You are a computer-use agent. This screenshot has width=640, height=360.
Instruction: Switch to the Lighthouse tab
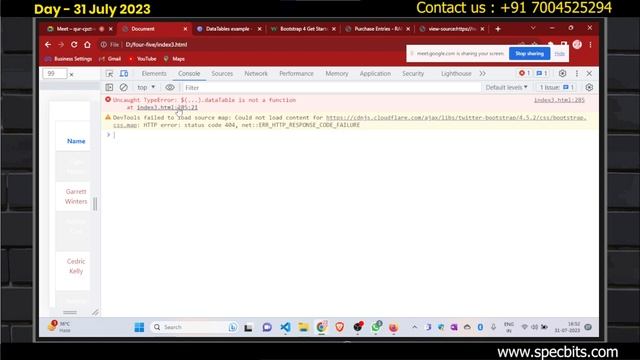(x=456, y=73)
